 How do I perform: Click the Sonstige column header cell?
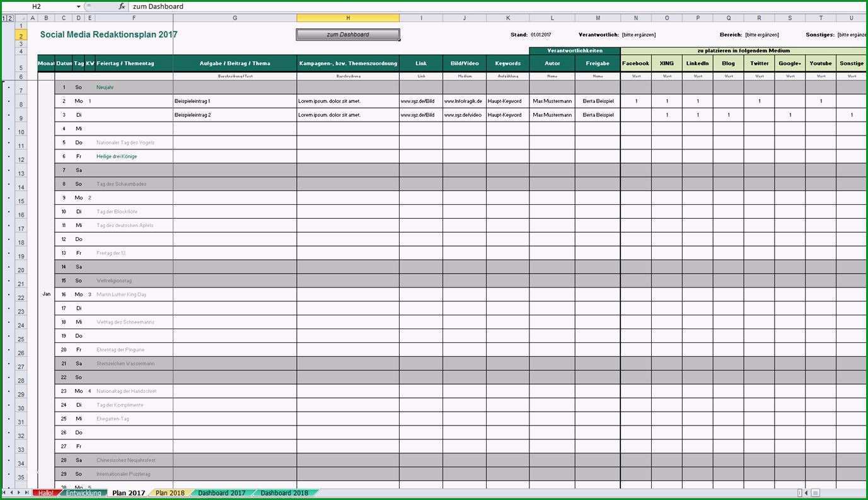tap(852, 63)
